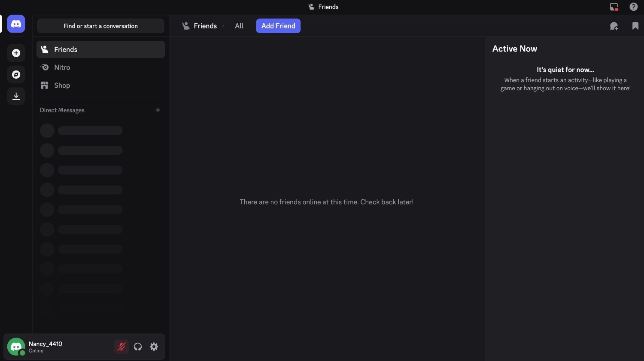Create a new DM with plus icon

pyautogui.click(x=158, y=110)
